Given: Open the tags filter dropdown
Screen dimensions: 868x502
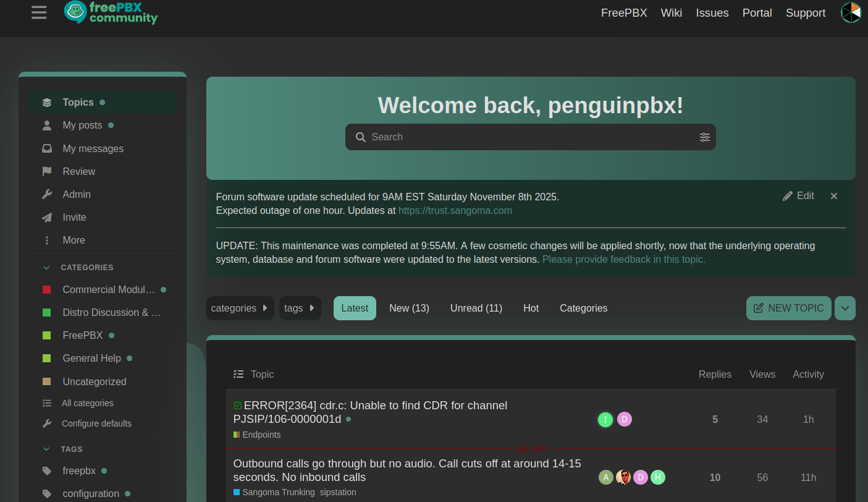Looking at the screenshot, I should pyautogui.click(x=300, y=308).
